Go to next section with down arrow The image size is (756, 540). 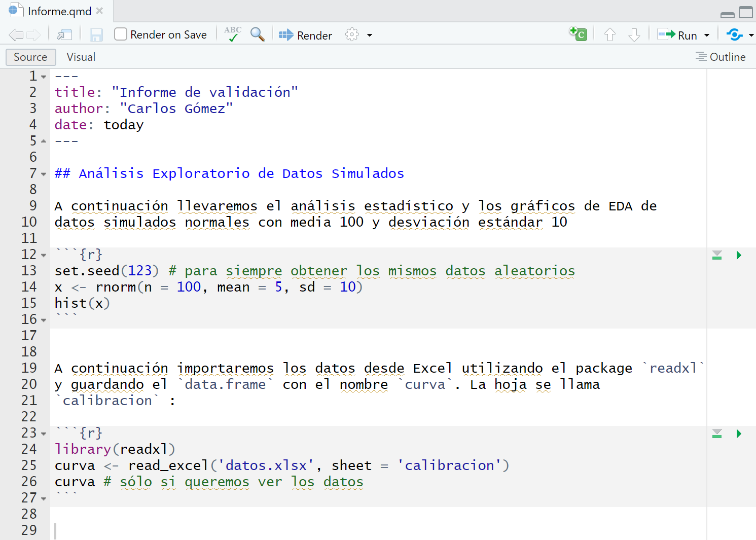coord(634,35)
